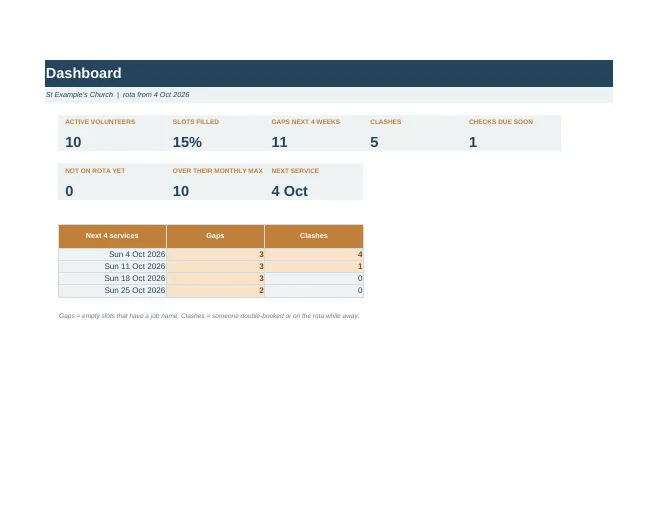Select the gaps next 4 weeks value 11

279,142
